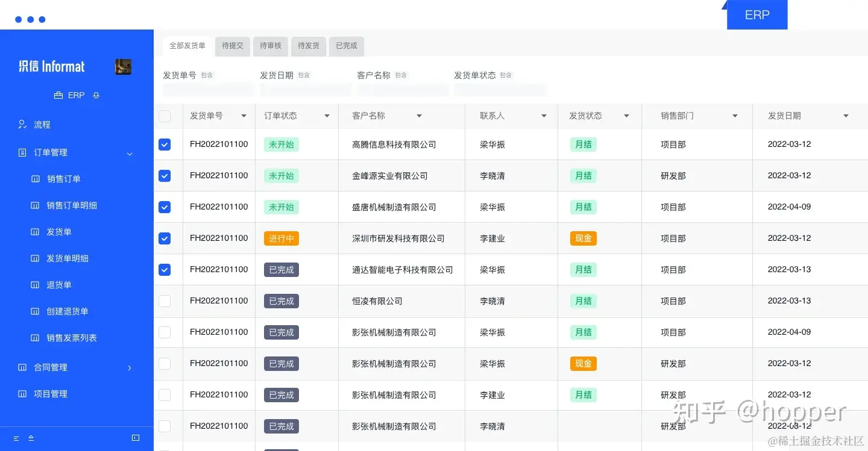Click the 流程 workflow icon in sidebar
The width and height of the screenshot is (868, 451).
coord(22,125)
